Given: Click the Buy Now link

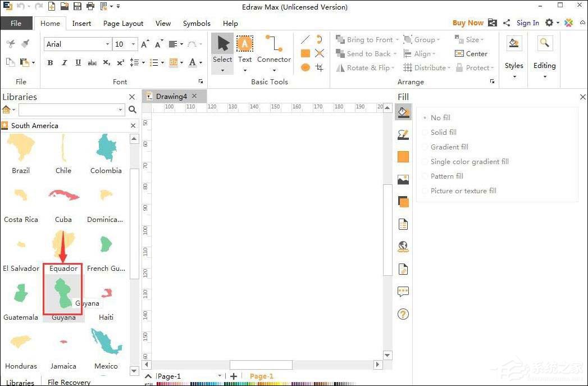Looking at the screenshot, I should 467,23.
